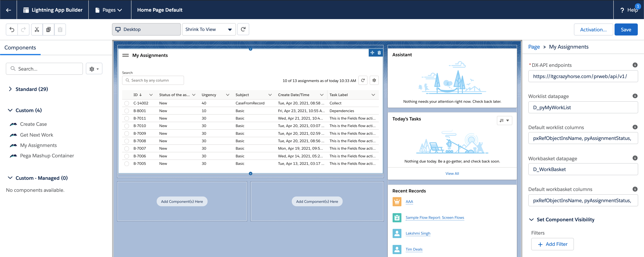Click the Search by any column field
The image size is (644, 257).
point(153,80)
